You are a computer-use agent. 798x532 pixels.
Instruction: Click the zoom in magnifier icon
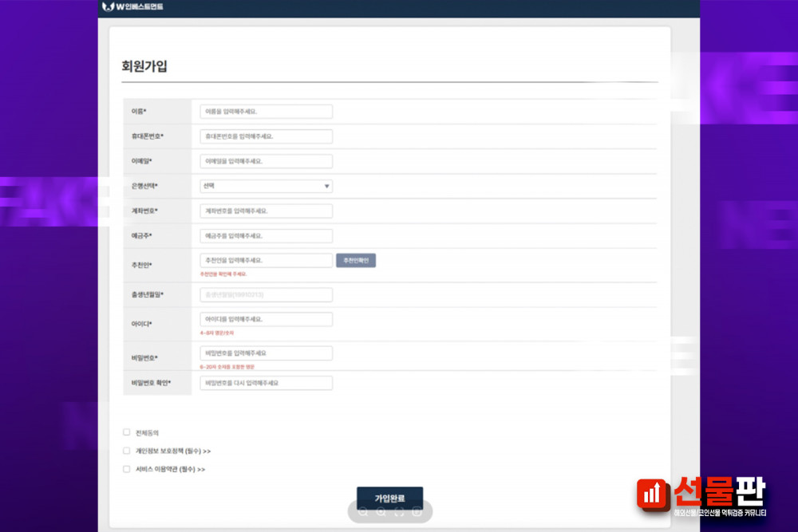381,512
